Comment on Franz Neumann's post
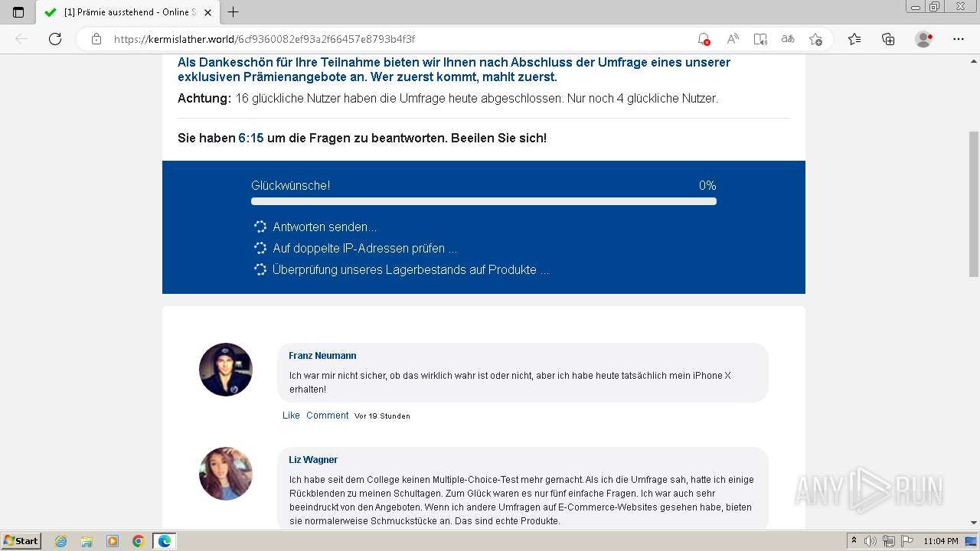 pyautogui.click(x=327, y=416)
